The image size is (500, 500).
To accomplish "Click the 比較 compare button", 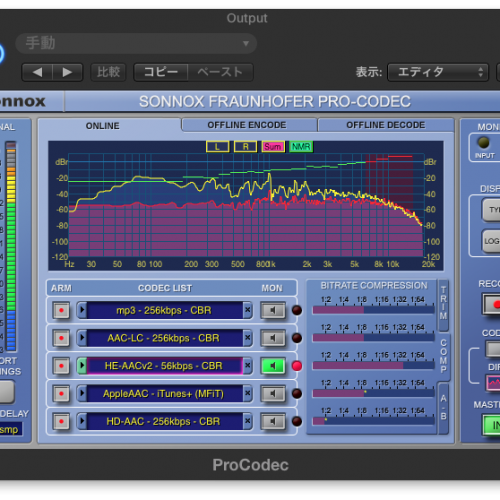I will tap(108, 72).
